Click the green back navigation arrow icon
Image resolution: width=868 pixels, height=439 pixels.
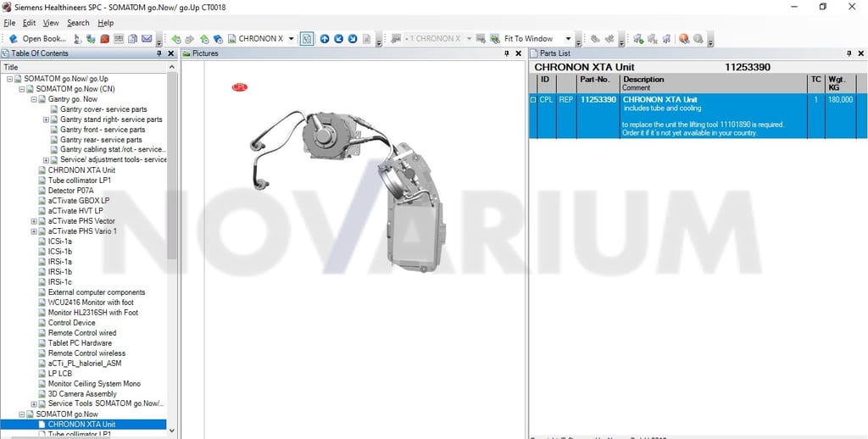176,39
